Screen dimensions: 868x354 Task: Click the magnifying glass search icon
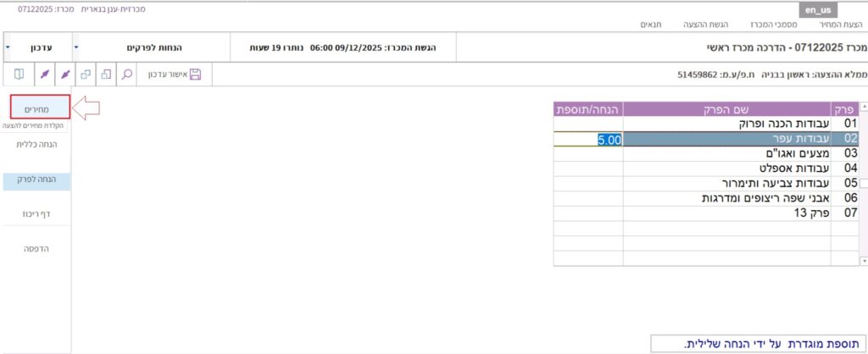pos(127,75)
